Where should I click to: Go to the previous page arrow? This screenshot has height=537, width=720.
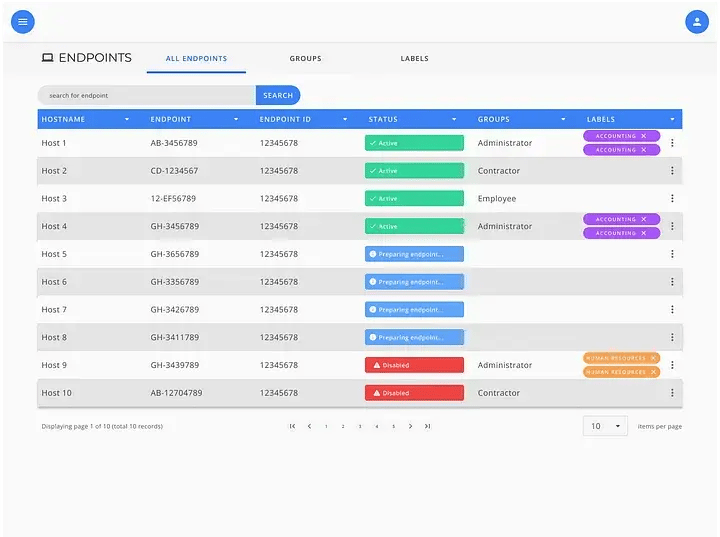(309, 426)
